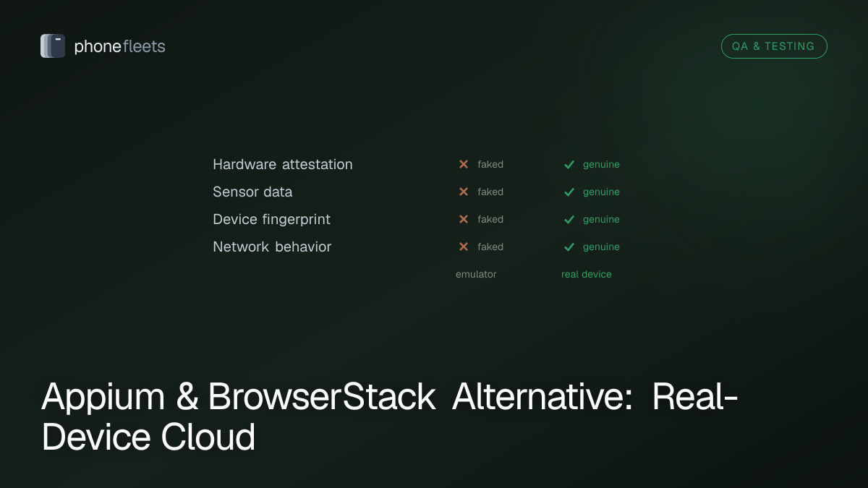
Task: Click the Sensor data row label
Action: (x=252, y=192)
